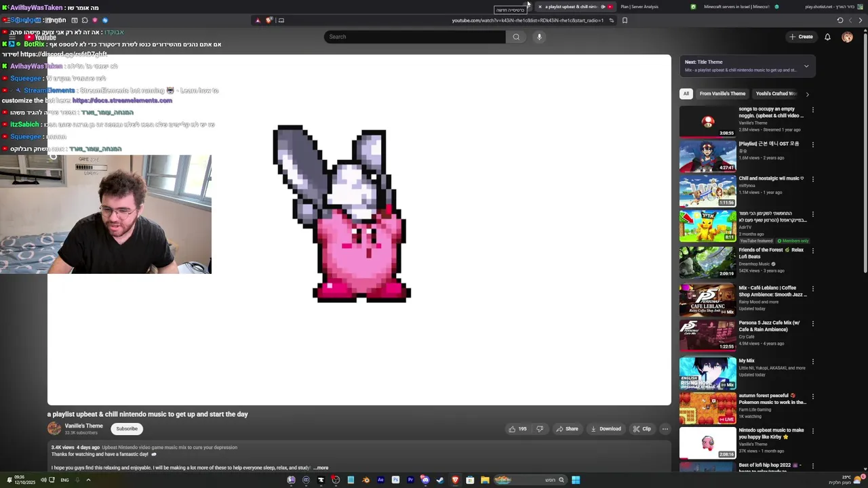This screenshot has width=868, height=488.
Task: Open Brave Shields lion icon
Action: (269, 20)
